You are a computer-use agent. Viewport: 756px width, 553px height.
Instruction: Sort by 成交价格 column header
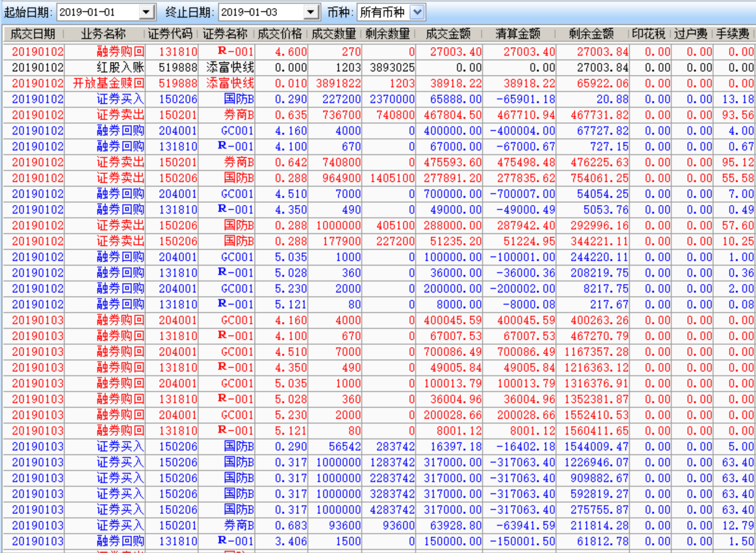click(x=281, y=34)
